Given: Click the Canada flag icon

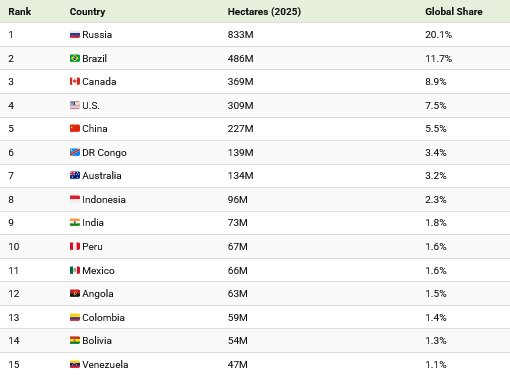Looking at the screenshot, I should coord(75,82).
